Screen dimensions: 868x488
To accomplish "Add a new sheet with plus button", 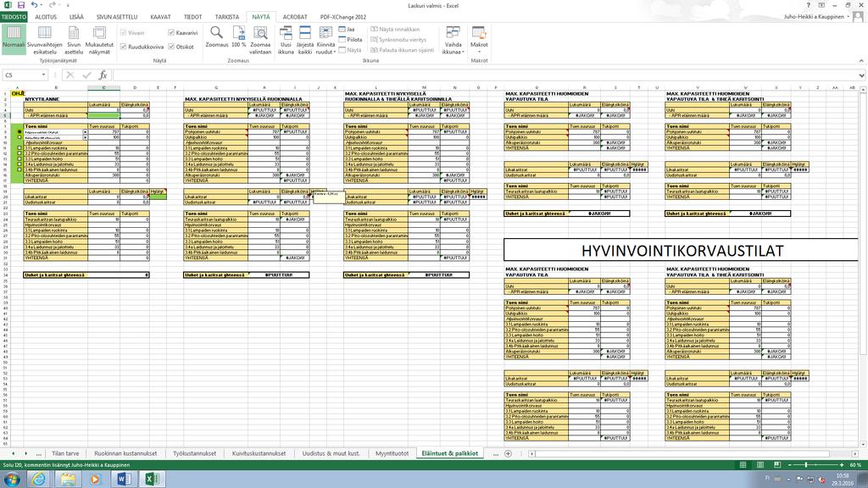I will (509, 454).
